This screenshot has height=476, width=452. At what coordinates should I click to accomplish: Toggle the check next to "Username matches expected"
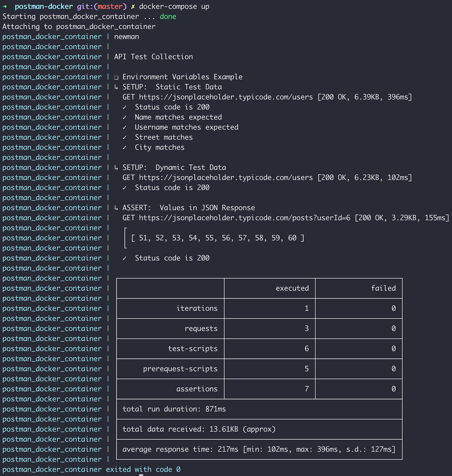125,127
